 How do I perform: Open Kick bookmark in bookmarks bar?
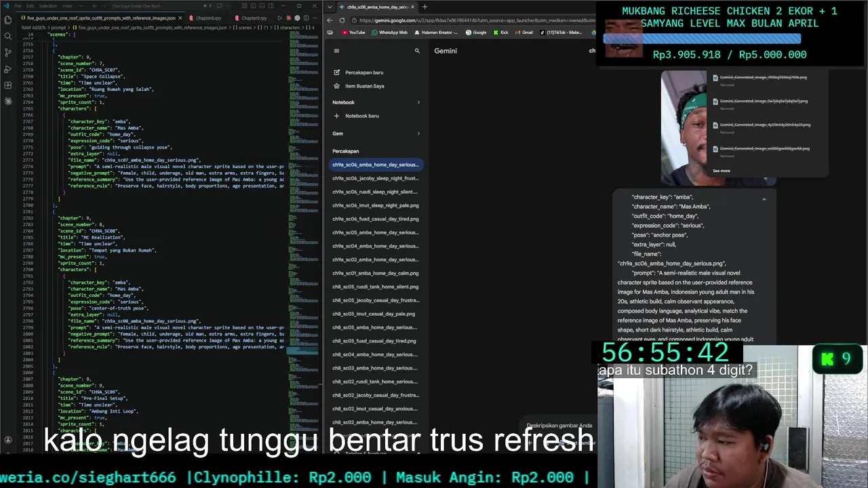[x=501, y=33]
